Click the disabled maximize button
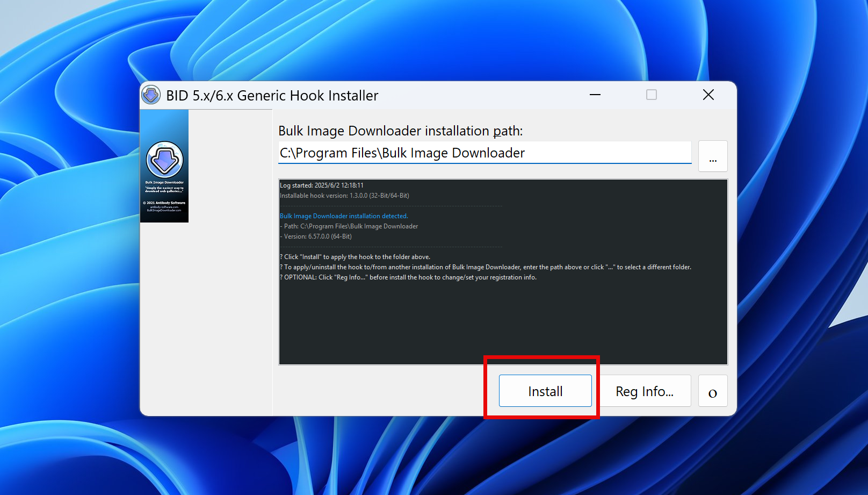 [652, 95]
